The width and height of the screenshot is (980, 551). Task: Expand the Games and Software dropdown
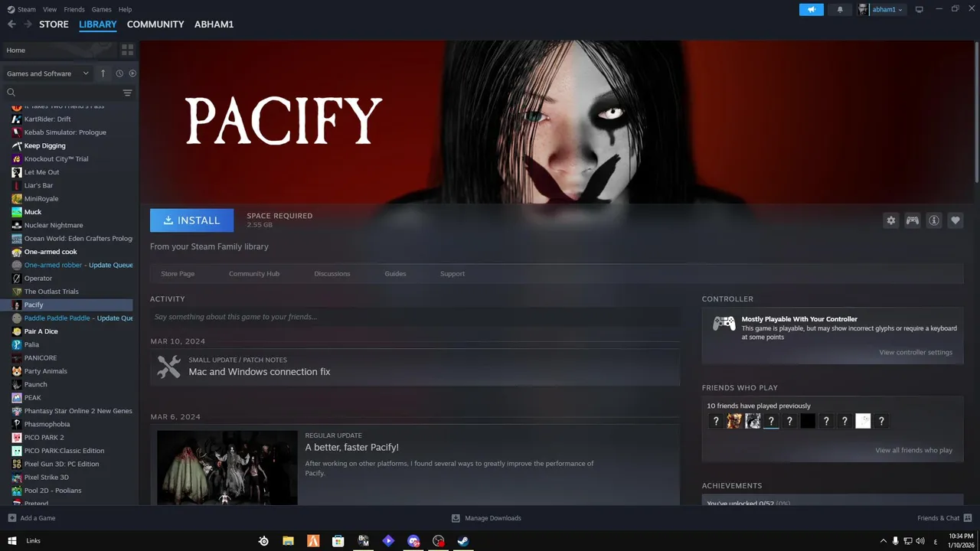pyautogui.click(x=48, y=73)
